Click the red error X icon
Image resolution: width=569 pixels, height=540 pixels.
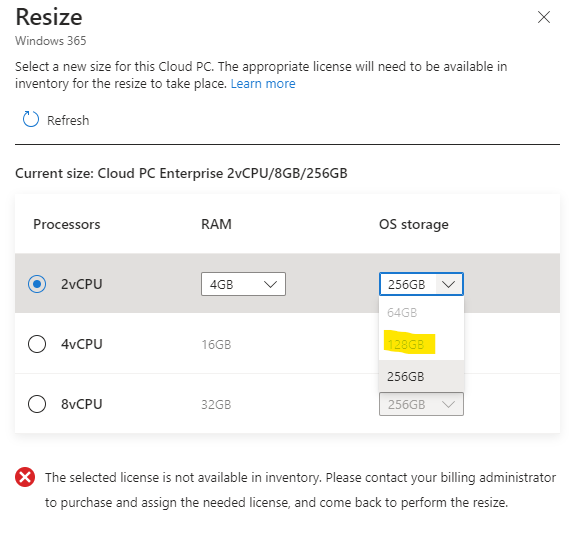tap(25, 477)
